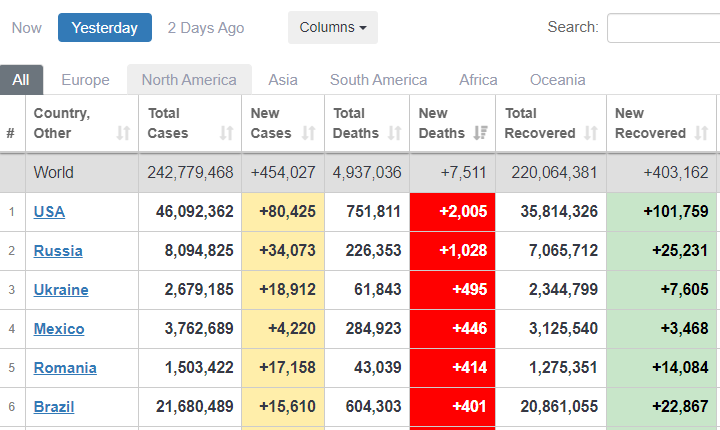Select World new recovered +403,162
Viewport: 720px width, 430px height.
tap(676, 173)
